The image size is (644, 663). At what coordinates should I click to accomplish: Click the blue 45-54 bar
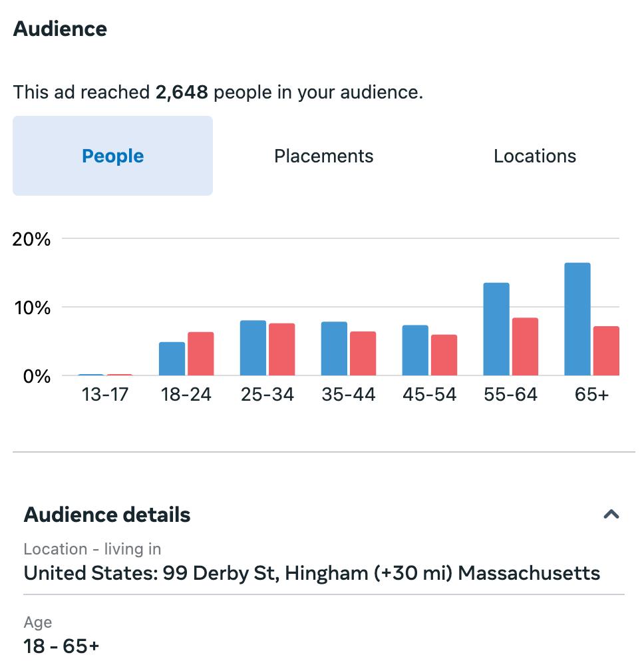click(x=415, y=350)
